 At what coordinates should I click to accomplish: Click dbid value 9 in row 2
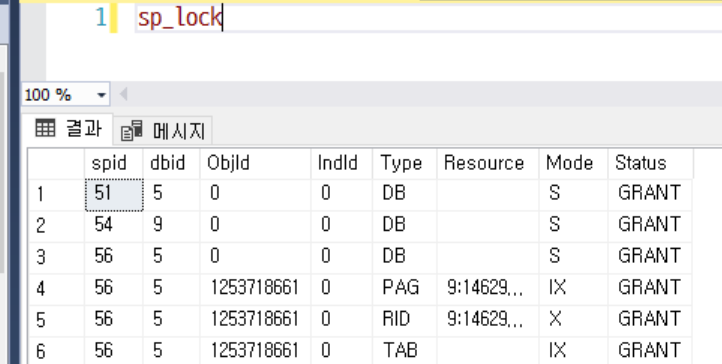pos(171,226)
